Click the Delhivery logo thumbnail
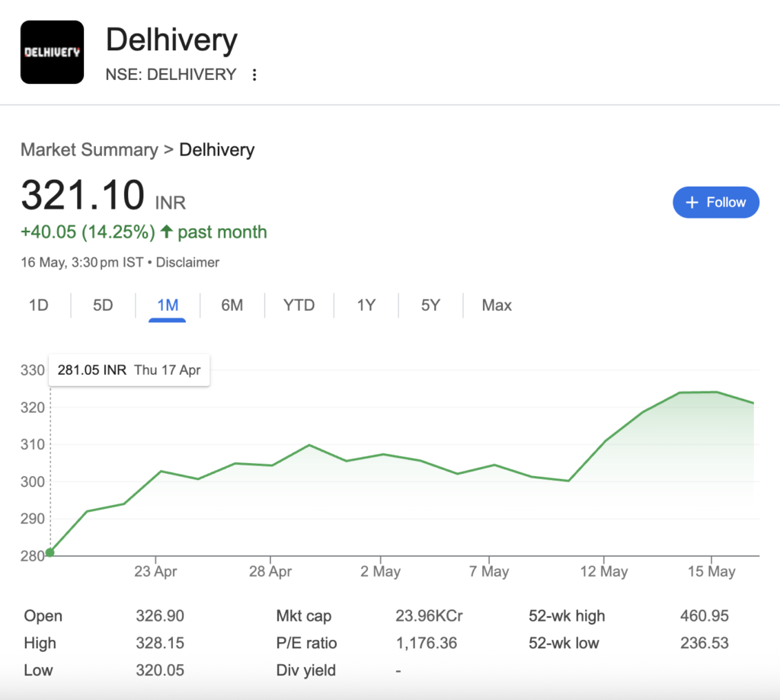Image resolution: width=780 pixels, height=700 pixels. [53, 53]
